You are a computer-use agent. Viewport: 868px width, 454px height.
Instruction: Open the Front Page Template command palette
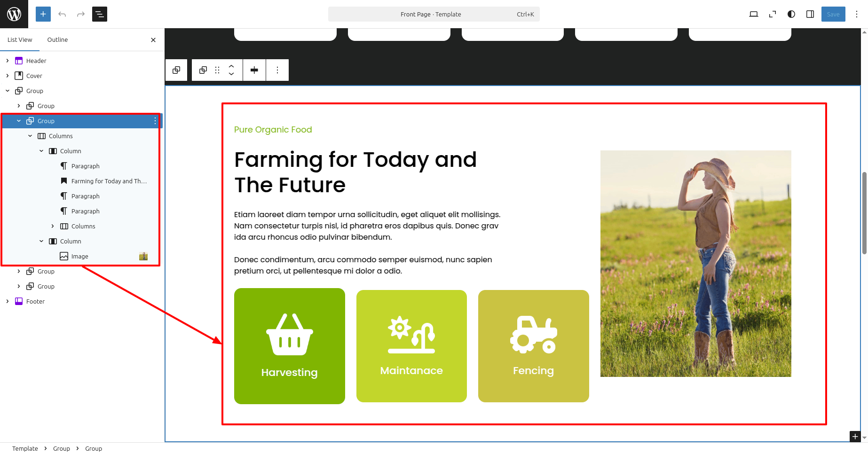pos(434,14)
